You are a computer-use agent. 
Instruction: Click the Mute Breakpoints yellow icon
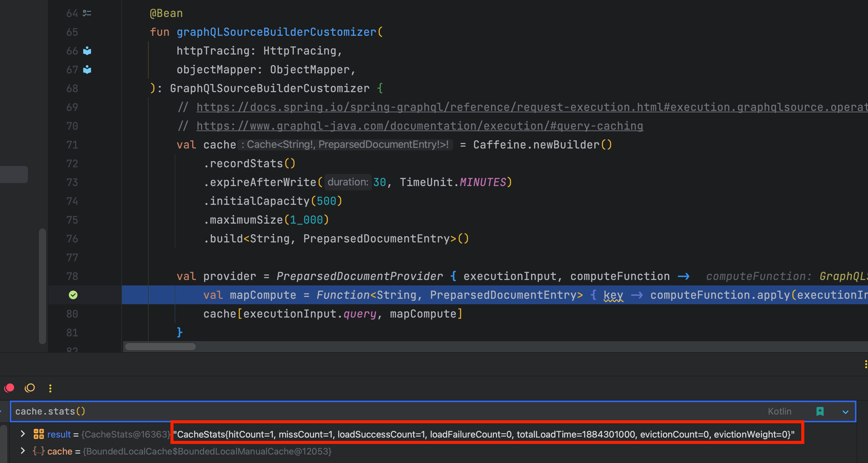pyautogui.click(x=30, y=388)
